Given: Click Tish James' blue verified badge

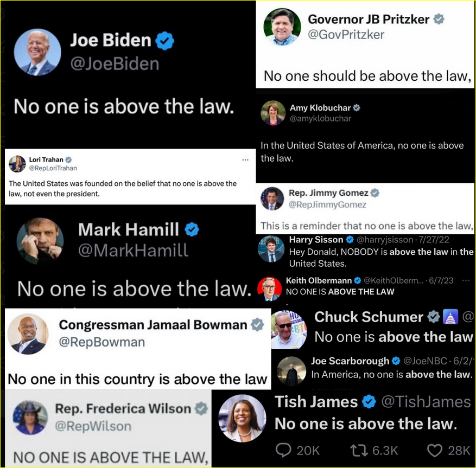Looking at the screenshot, I should pos(369,402).
